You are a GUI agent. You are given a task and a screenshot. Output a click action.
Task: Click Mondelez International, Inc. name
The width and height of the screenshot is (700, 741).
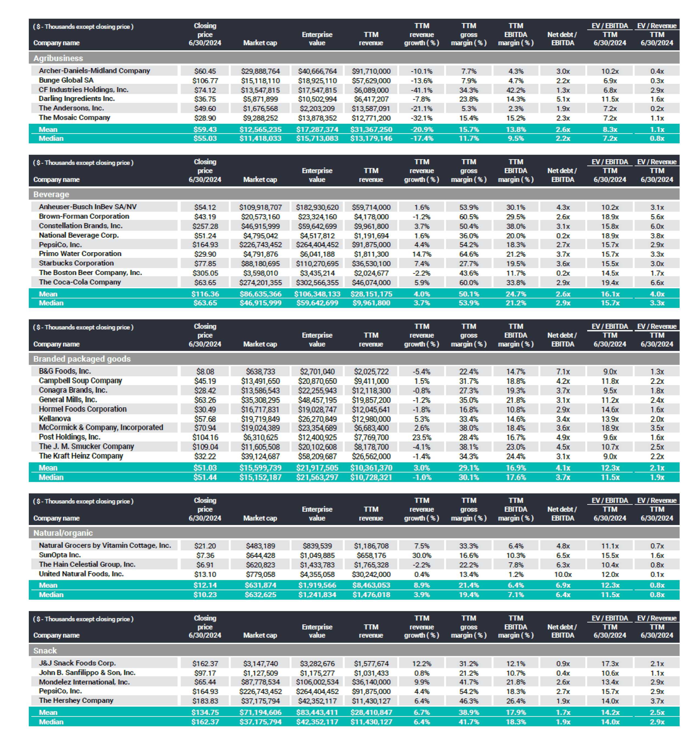point(84,682)
